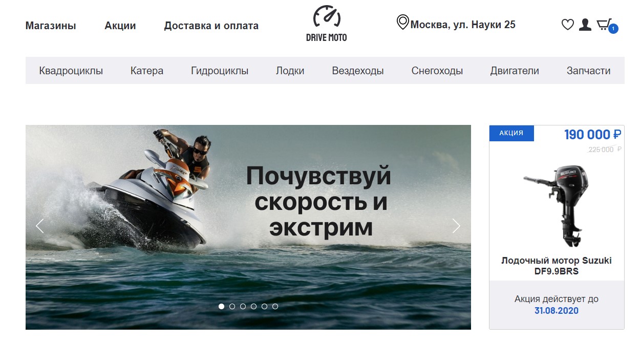Open the Снегоходы category

pos(437,71)
